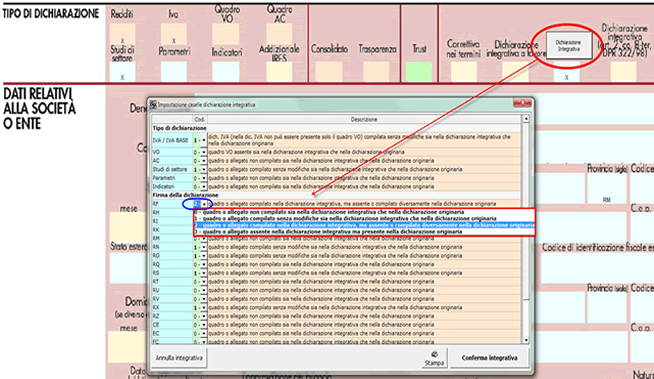This screenshot has width=654, height=379.
Task: Toggle the Correttiva nei termini checkbox
Action: pyautogui.click(x=463, y=72)
